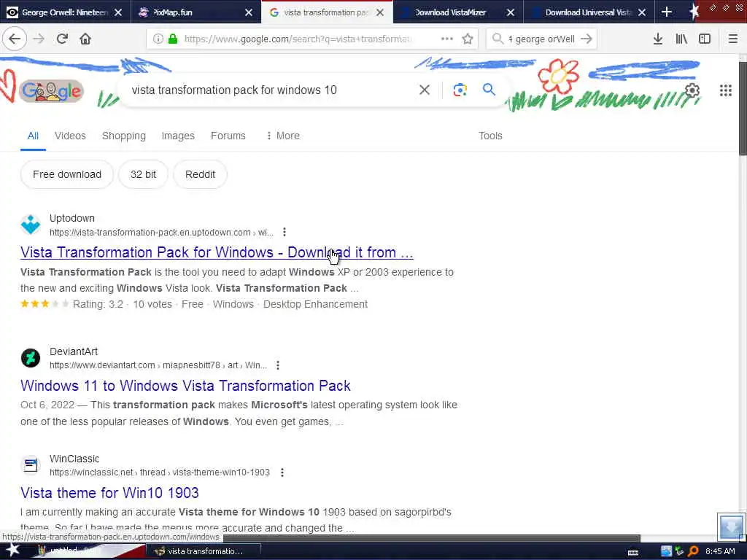Close the Download VistaMizer tab
This screenshot has width=747, height=560.
(x=510, y=12)
